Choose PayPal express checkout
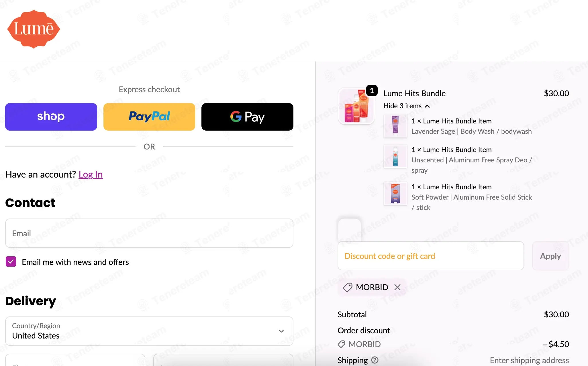Screen dimensions: 588x366 pos(149,117)
